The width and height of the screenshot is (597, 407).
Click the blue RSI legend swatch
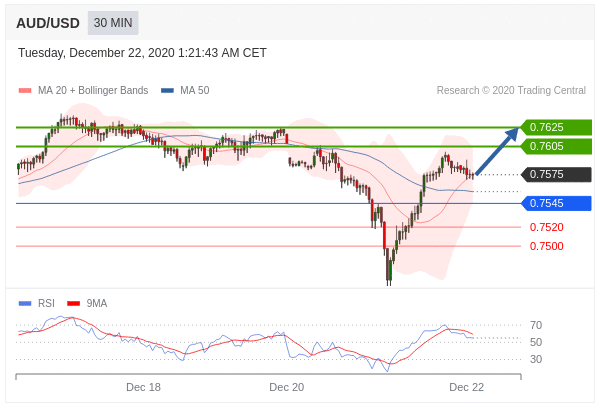click(x=25, y=303)
